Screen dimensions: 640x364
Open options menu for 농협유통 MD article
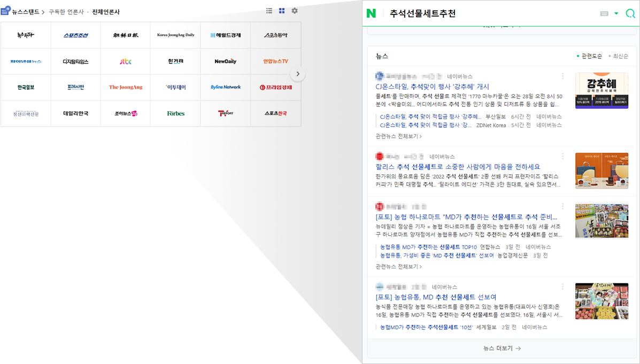click(562, 287)
